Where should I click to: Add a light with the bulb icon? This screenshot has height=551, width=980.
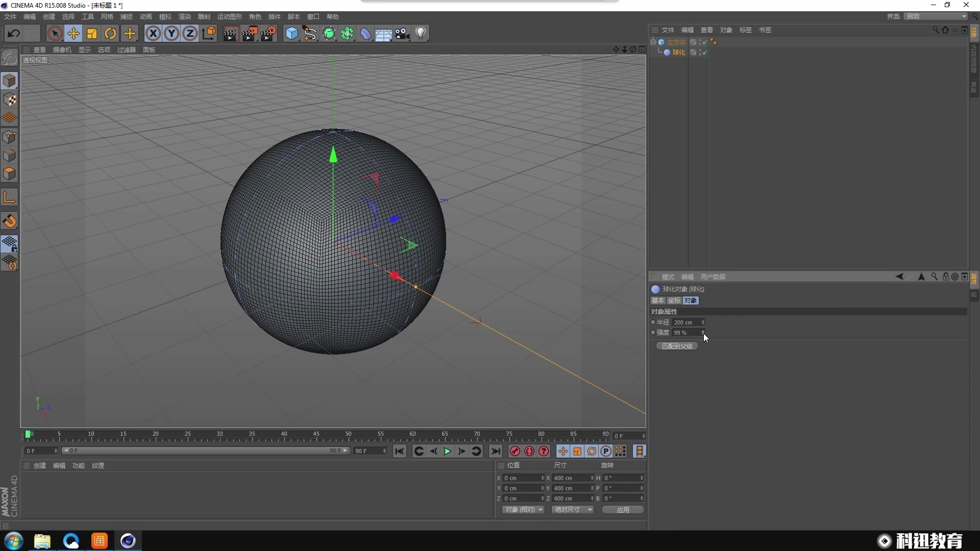(421, 34)
